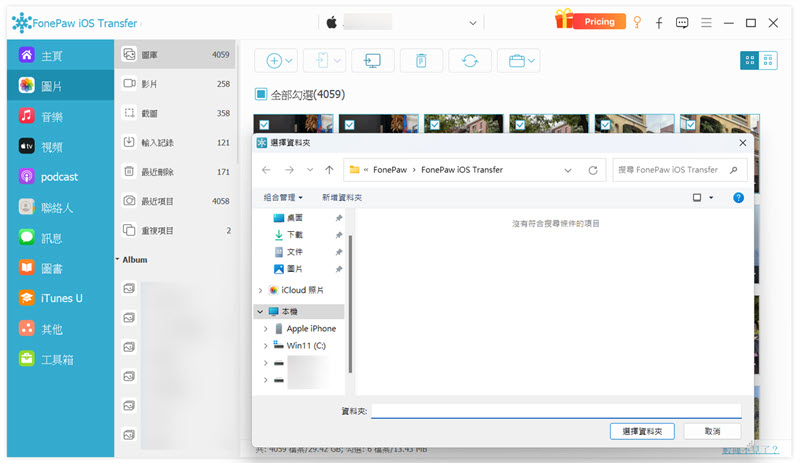Viewport: 800px width, 463px height.
Task: Go to the 視頻 videos section
Action: click(x=60, y=147)
